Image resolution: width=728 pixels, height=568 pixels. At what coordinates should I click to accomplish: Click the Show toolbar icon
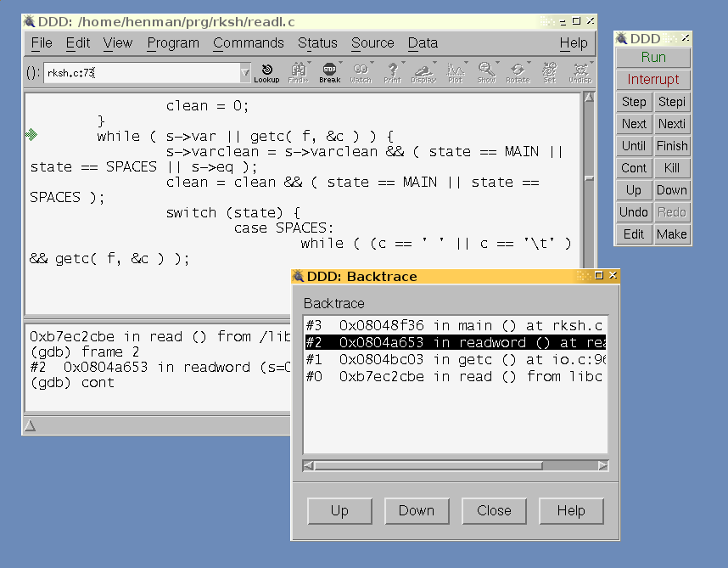click(x=486, y=73)
